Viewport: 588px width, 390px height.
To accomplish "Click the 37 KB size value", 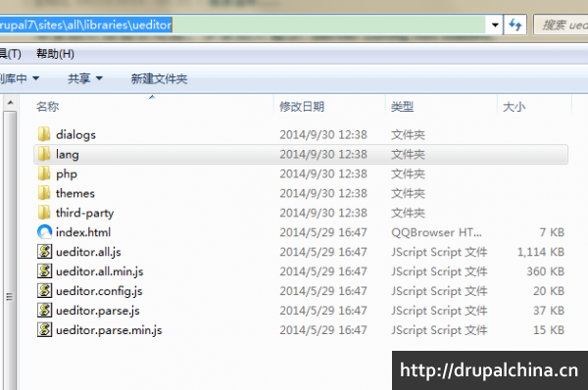I will 549,310.
